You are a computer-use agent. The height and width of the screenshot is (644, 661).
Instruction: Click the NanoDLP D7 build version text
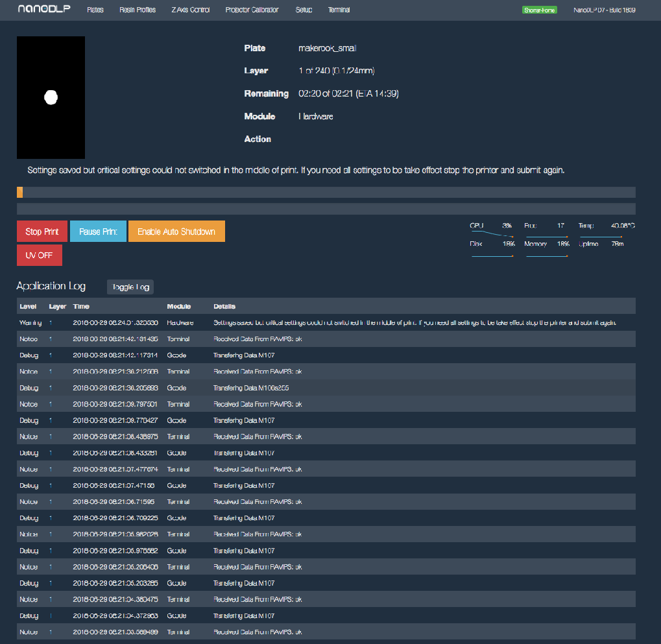coord(604,10)
